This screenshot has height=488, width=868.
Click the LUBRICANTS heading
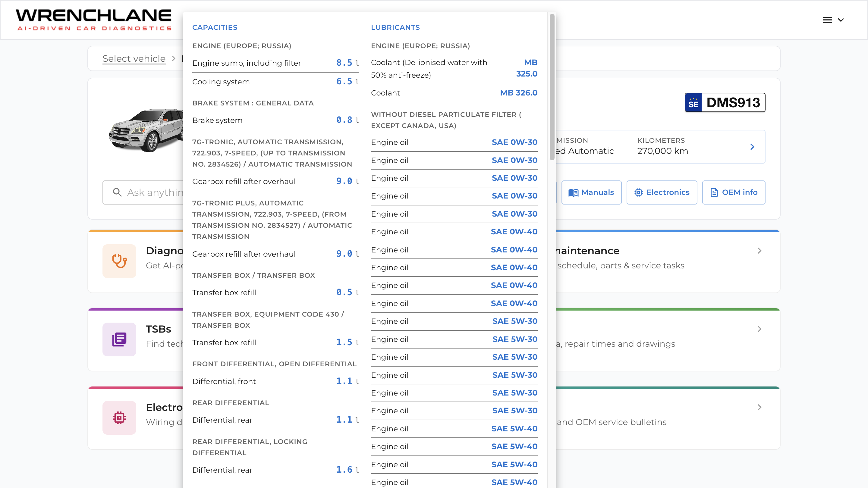click(395, 27)
